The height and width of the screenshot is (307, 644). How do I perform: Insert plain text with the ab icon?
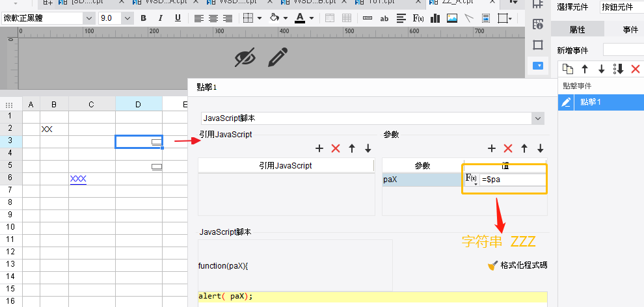coord(384,18)
